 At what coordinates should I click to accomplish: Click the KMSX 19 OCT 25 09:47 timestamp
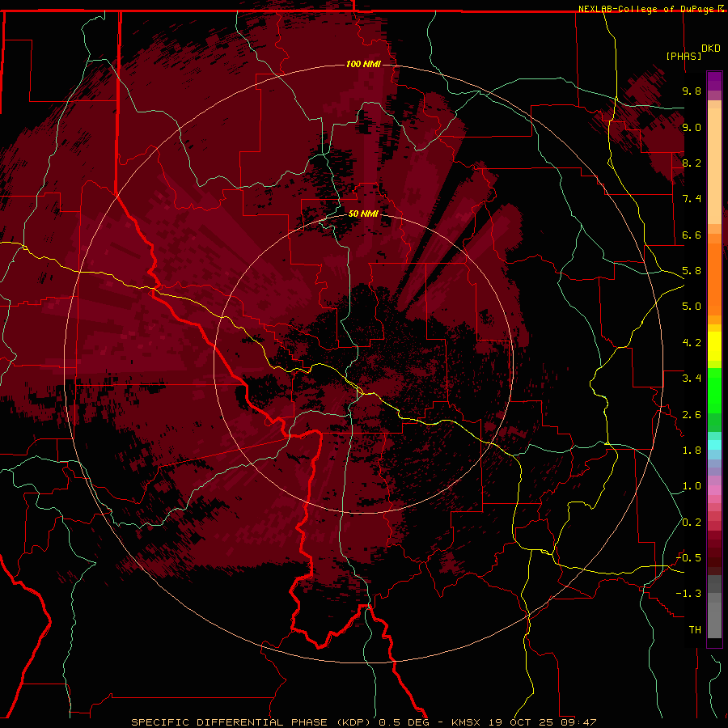(x=523, y=722)
